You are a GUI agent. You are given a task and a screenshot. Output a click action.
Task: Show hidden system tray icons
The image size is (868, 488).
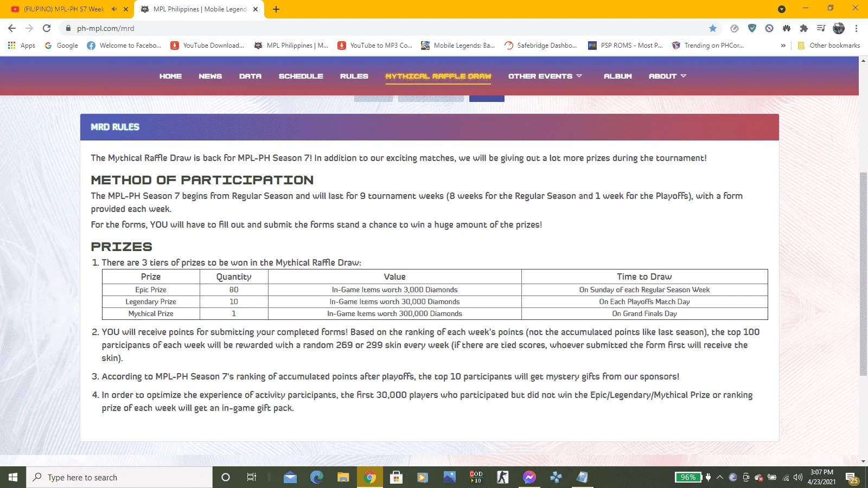pos(720,477)
